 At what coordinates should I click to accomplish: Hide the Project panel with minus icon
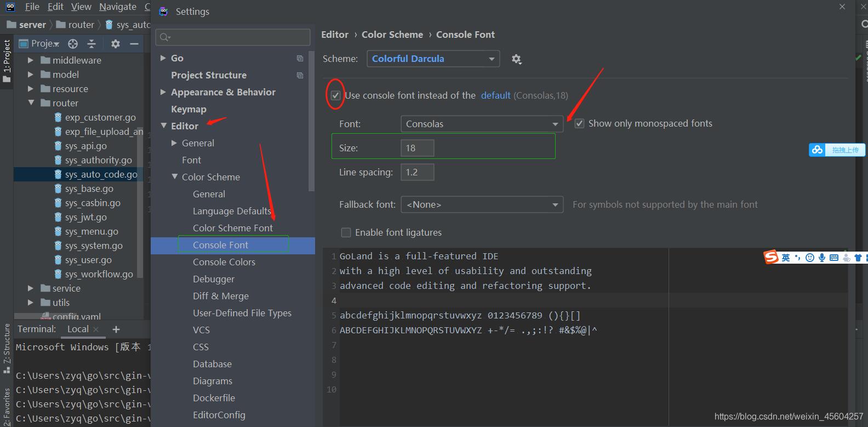134,44
